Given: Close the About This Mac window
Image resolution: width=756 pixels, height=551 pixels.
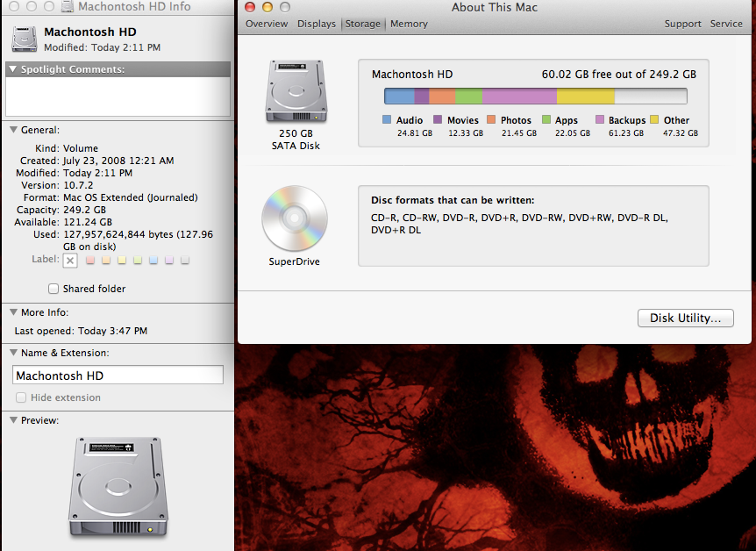Looking at the screenshot, I should coord(250,7).
